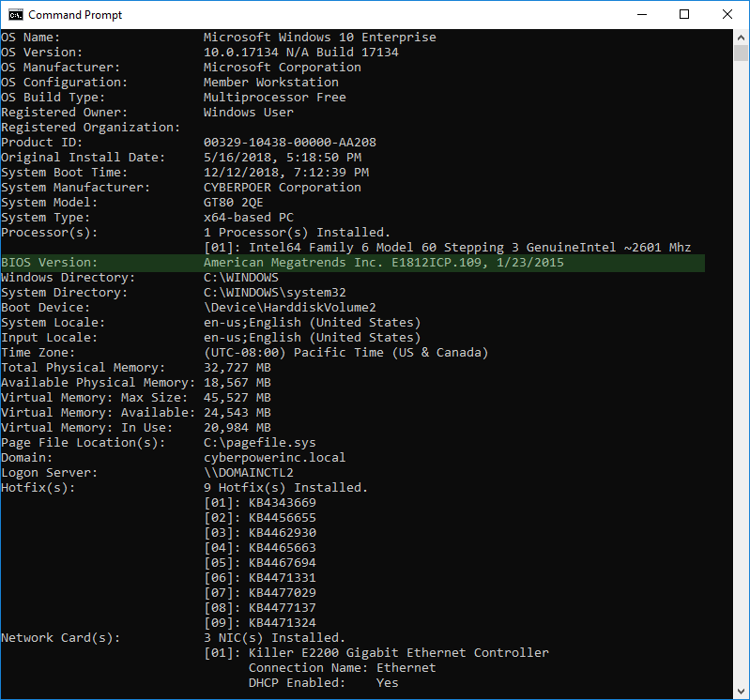Click 'x64-based PC' system type value
This screenshot has width=750, height=700.
[248, 218]
